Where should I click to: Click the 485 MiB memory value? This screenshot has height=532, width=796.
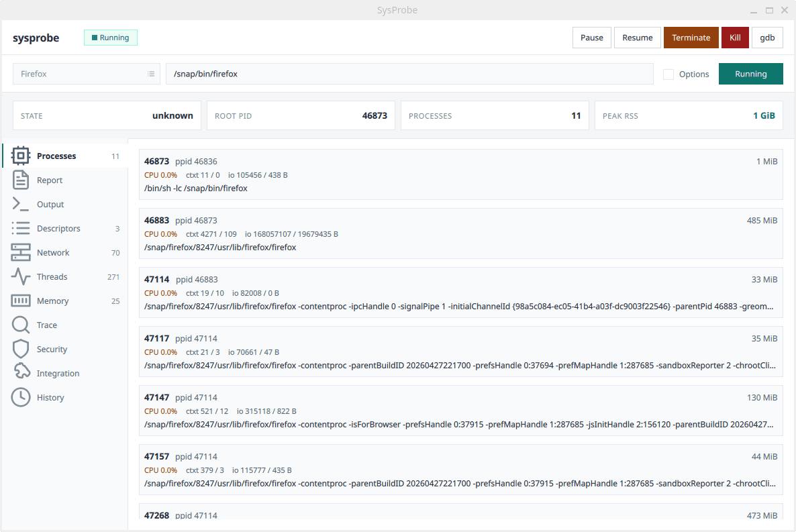pyautogui.click(x=762, y=220)
